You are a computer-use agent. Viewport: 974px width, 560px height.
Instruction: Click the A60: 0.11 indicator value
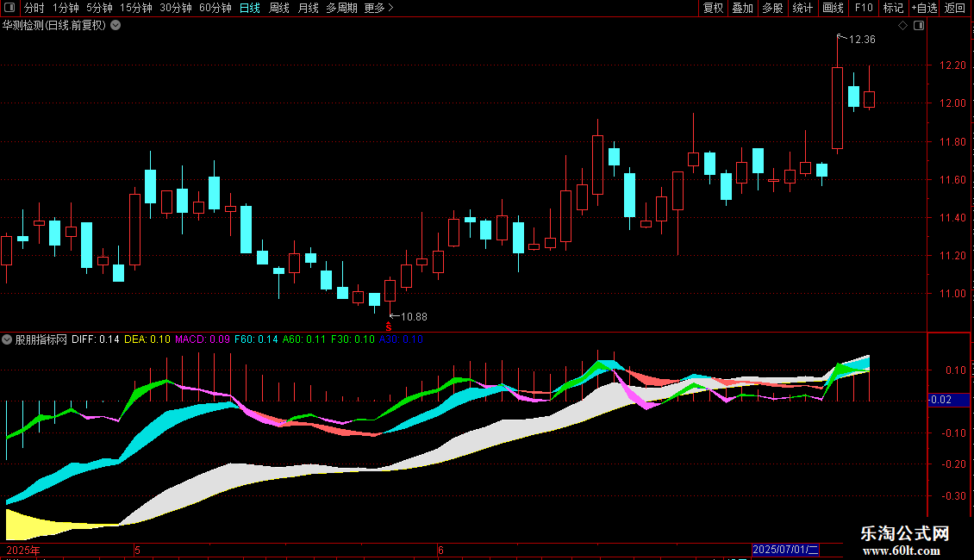point(304,339)
